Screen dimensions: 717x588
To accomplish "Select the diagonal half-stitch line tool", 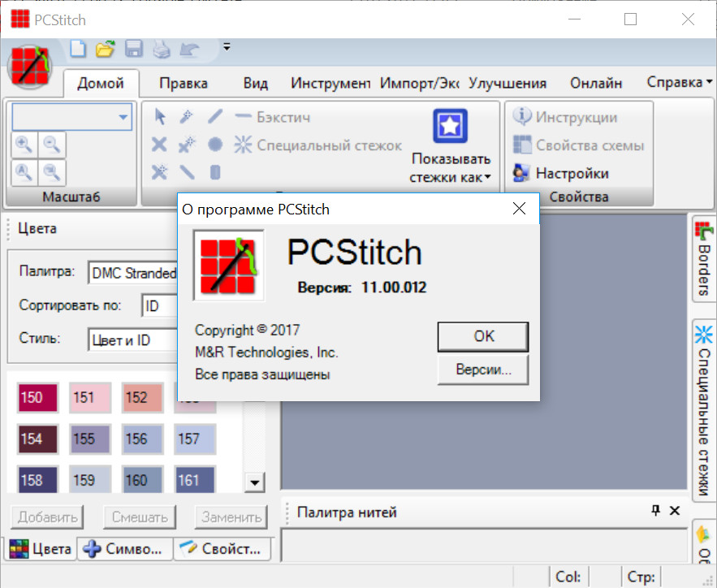I will [215, 117].
